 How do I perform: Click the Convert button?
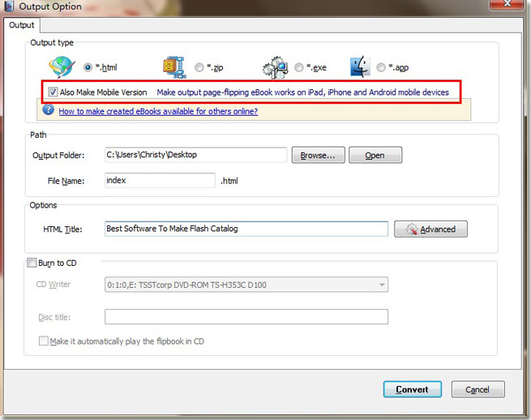point(412,389)
